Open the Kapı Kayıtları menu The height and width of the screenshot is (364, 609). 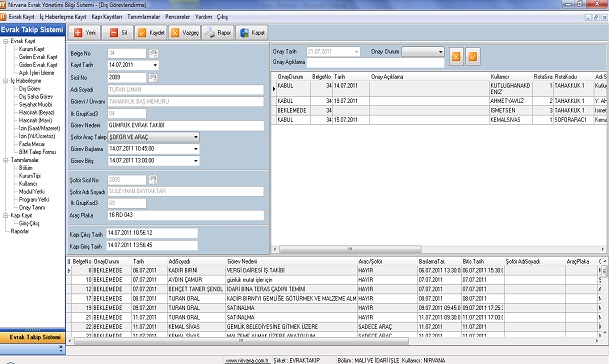[x=107, y=17]
